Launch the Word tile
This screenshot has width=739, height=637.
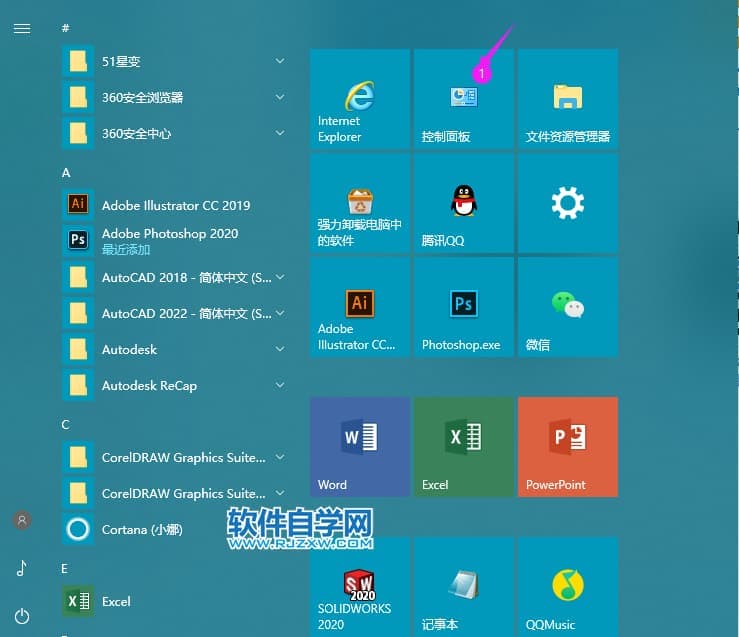tap(359, 446)
